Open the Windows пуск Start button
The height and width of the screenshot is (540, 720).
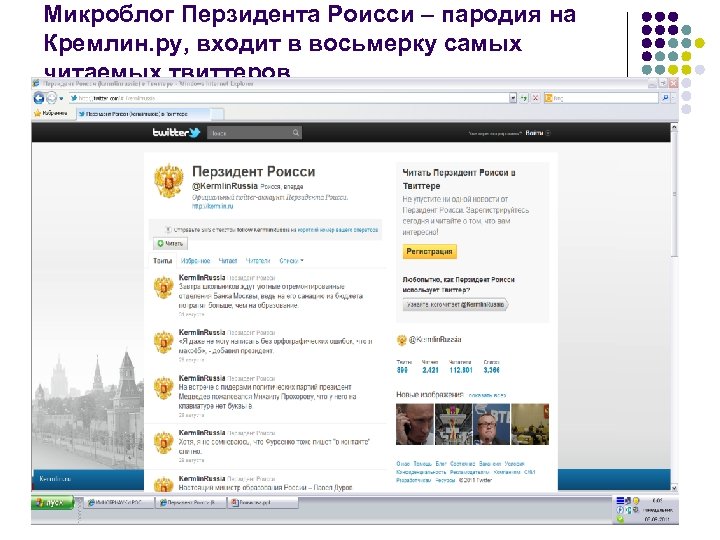coord(52,502)
